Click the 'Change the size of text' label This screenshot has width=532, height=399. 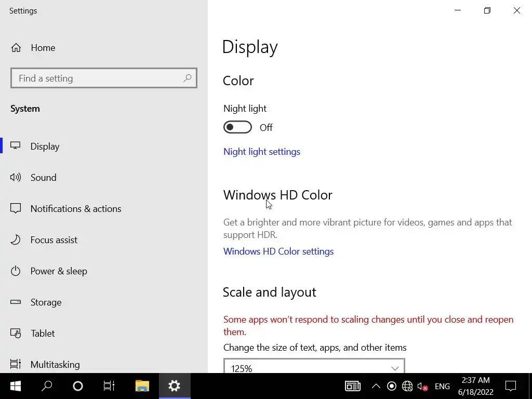(314, 348)
